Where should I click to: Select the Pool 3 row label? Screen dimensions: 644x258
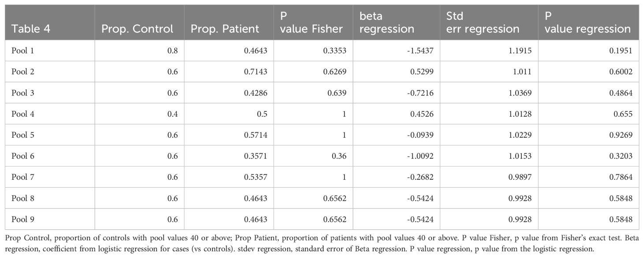pos(23,93)
